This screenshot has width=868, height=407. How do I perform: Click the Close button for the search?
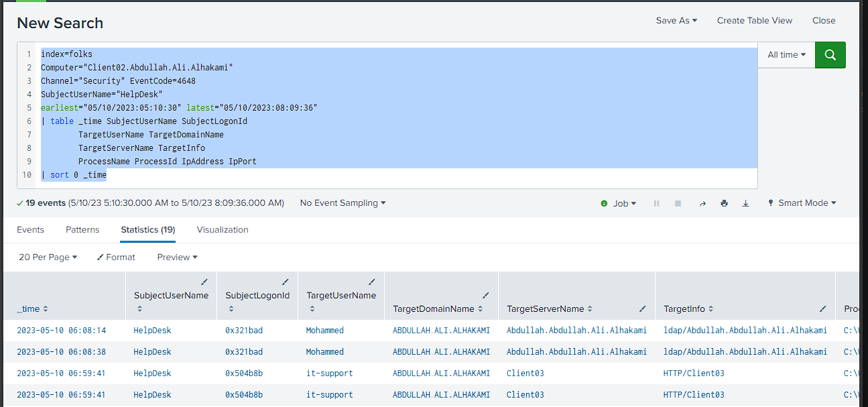[824, 21]
